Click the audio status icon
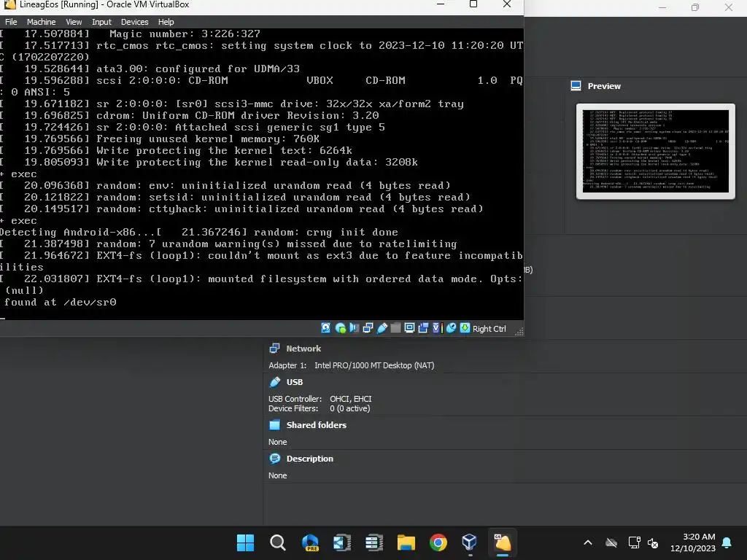The width and height of the screenshot is (747, 560). click(x=354, y=327)
